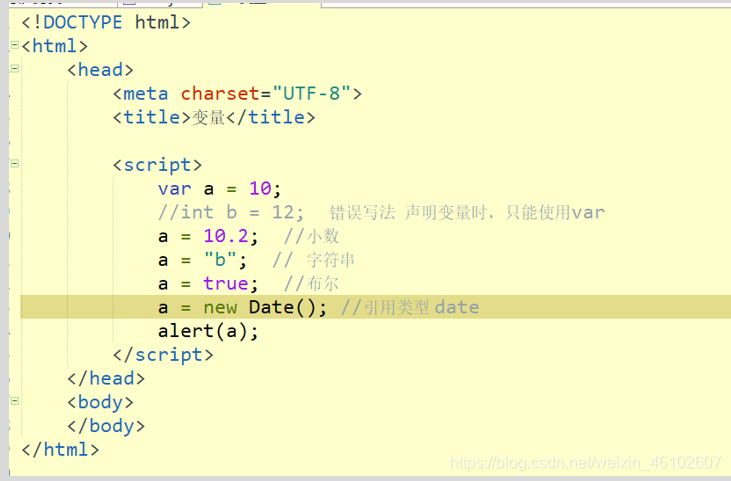This screenshot has height=481, width=731.
Task: Click the "UTF-8" string value
Action: point(311,94)
